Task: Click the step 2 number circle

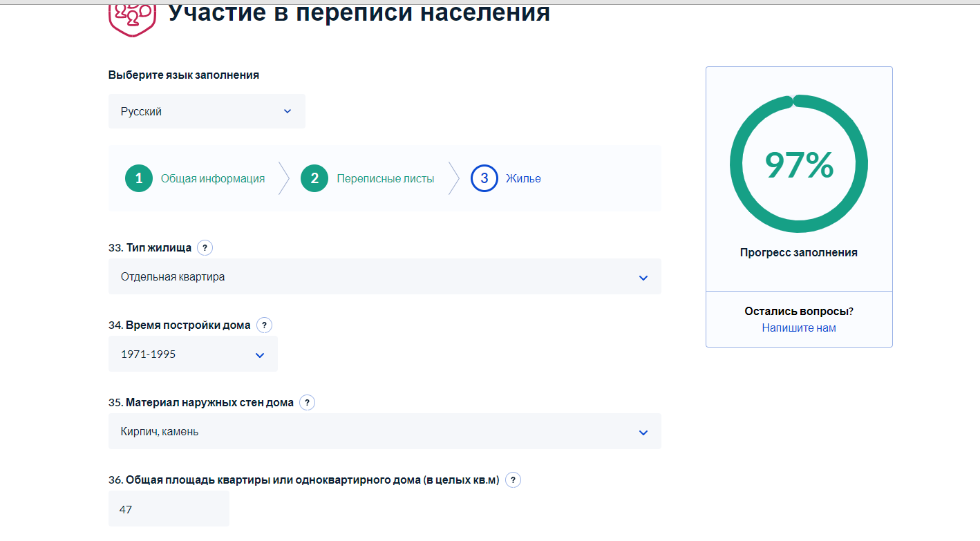Action: [x=314, y=178]
